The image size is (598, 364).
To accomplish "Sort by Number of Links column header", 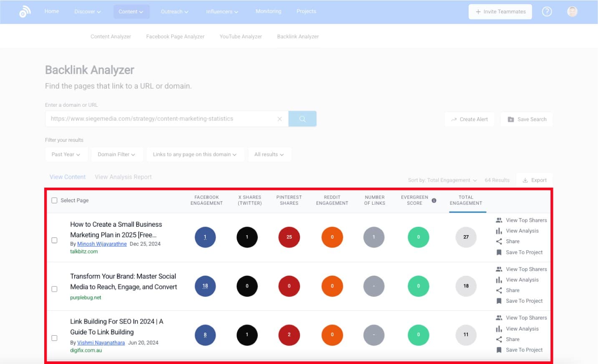I will [374, 201].
